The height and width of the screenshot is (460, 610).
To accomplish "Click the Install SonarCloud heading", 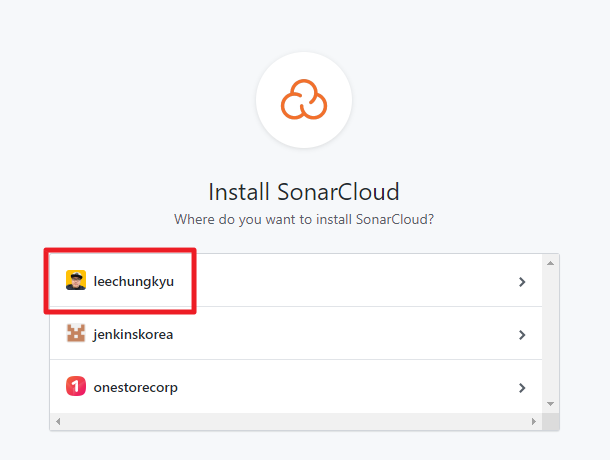I will (x=304, y=191).
